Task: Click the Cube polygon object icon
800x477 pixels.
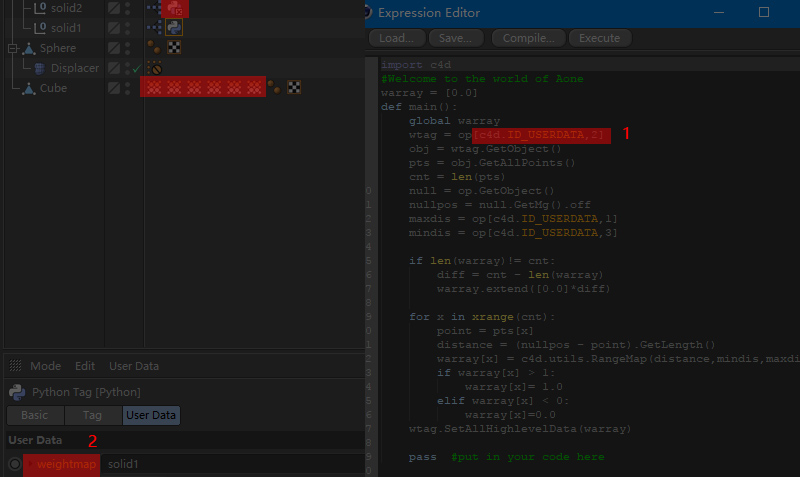Action: [x=29, y=88]
